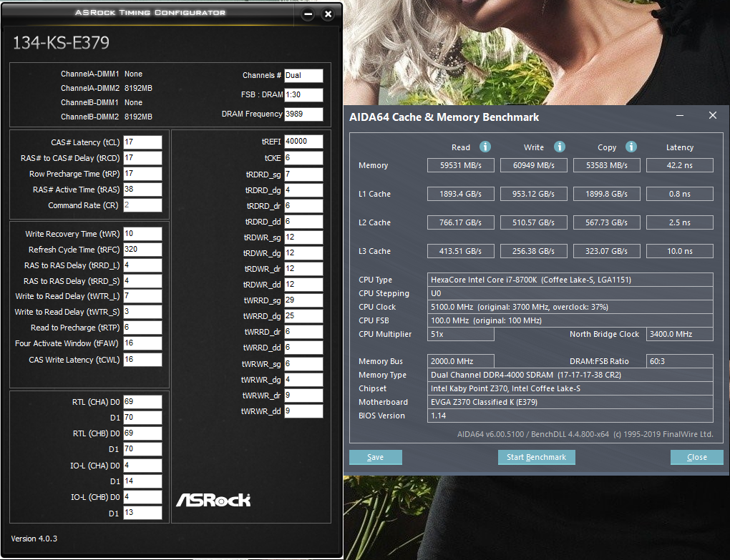Image resolution: width=730 pixels, height=560 pixels.
Task: Click the CPU Clock value 5100.0 MHz
Action: (570, 307)
